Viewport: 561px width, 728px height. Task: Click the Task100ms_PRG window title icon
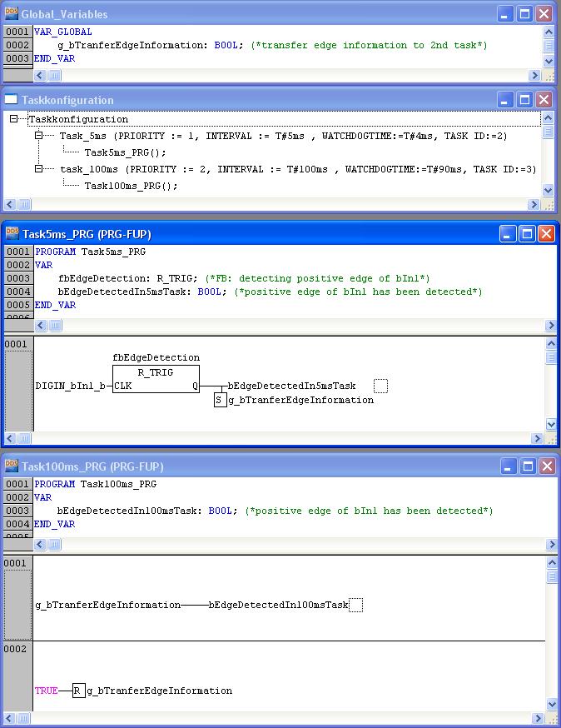point(12,466)
